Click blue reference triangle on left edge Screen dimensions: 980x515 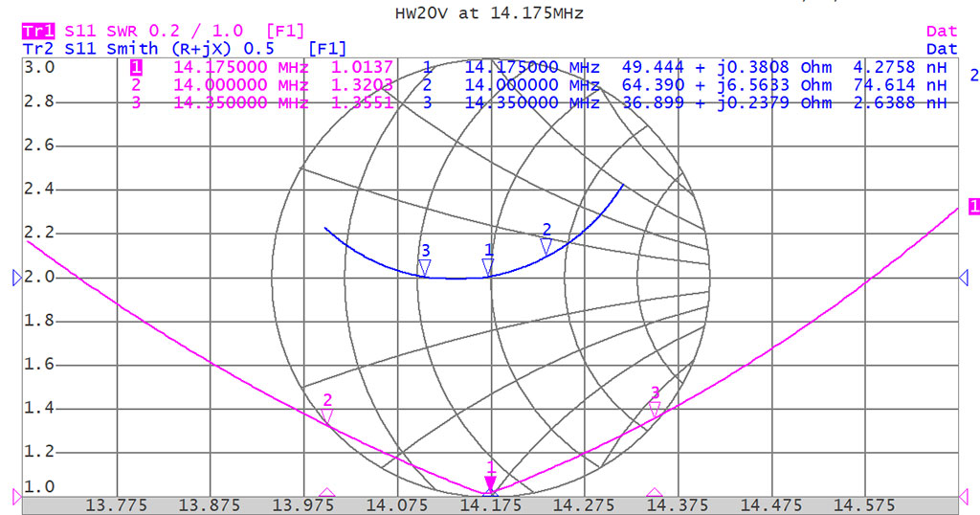pyautogui.click(x=16, y=278)
